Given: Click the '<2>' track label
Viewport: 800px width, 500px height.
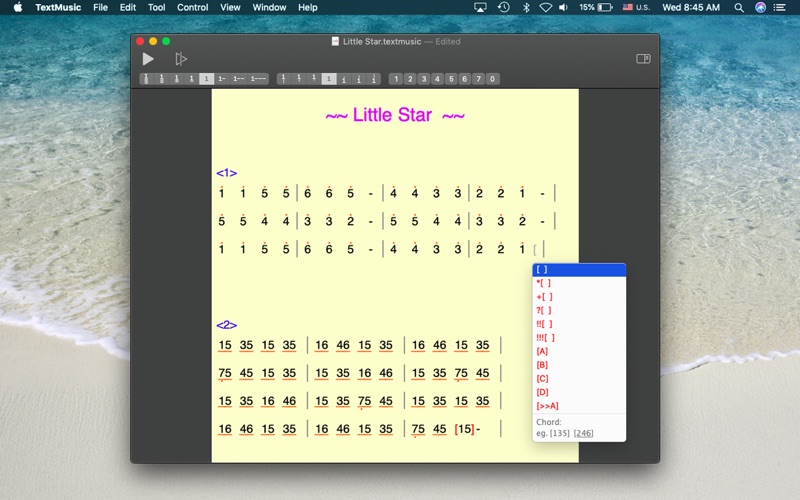Looking at the screenshot, I should click(x=227, y=325).
